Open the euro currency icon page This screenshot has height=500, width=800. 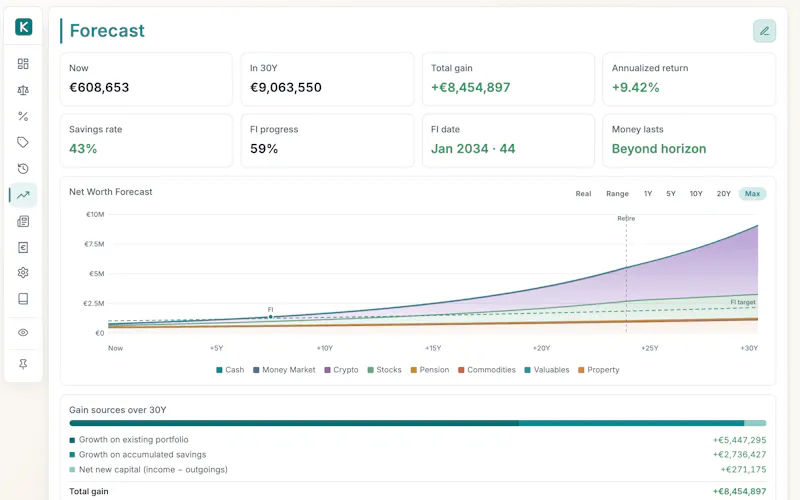tap(23, 247)
